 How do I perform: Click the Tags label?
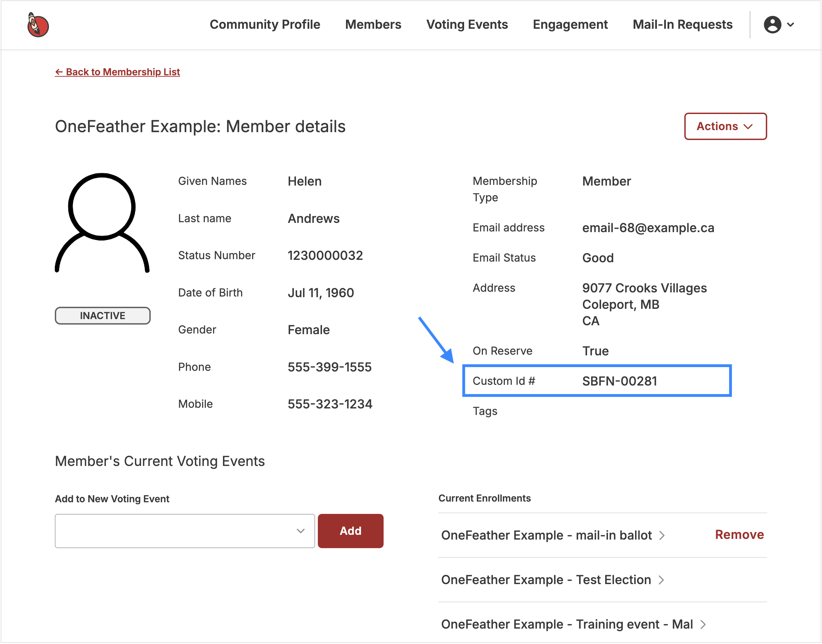485,411
